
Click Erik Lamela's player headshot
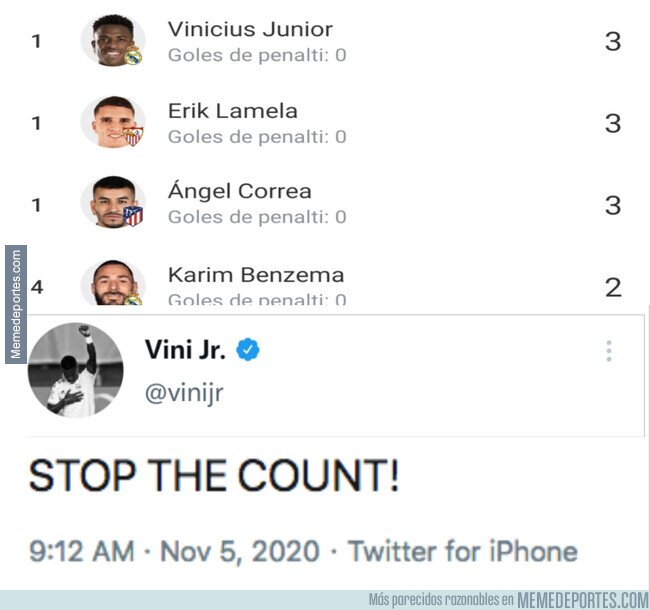[109, 122]
